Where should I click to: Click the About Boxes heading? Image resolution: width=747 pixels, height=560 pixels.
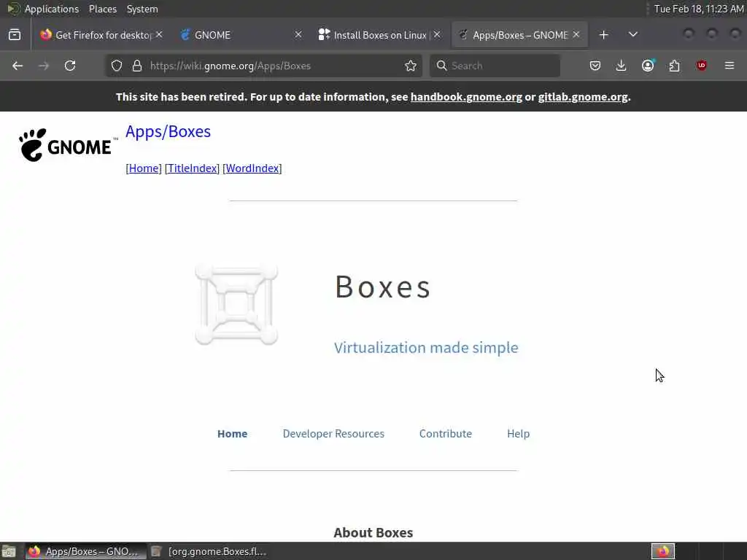click(373, 533)
